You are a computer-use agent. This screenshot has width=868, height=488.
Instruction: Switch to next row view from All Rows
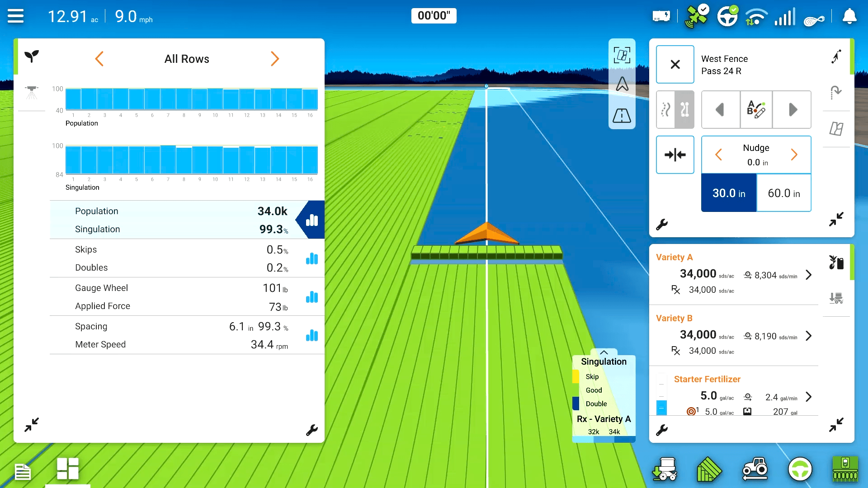click(274, 59)
